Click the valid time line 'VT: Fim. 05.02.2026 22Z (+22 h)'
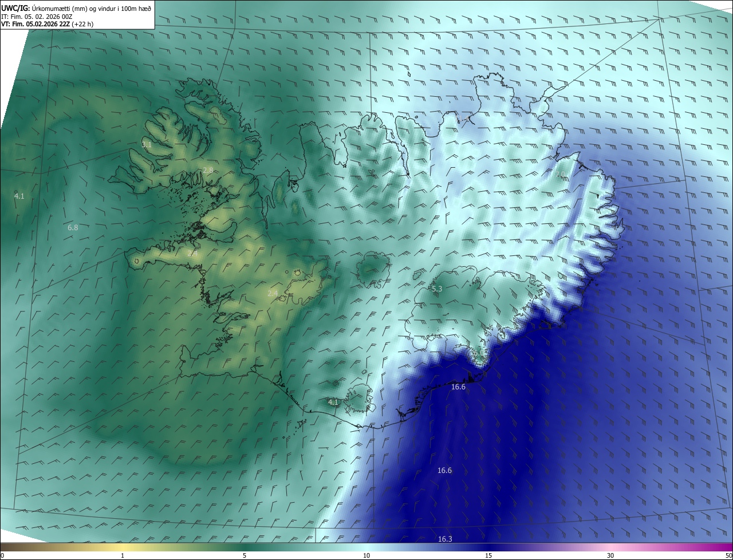The image size is (733, 560). 48,24
